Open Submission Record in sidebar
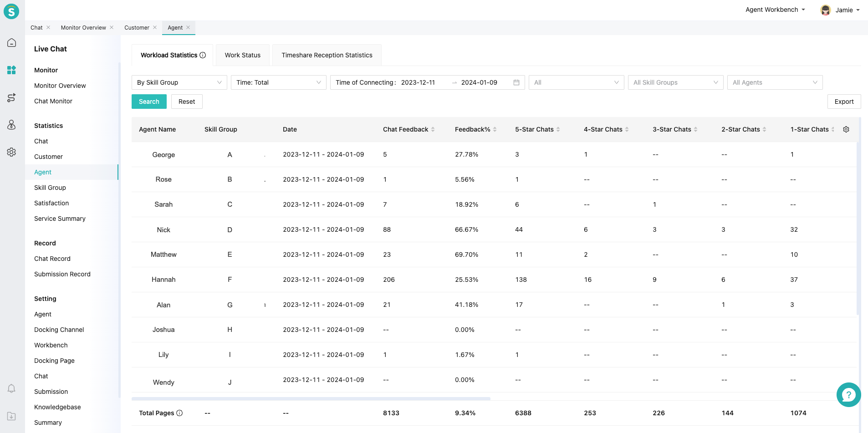Viewport: 868px width, 433px height. pyautogui.click(x=62, y=274)
